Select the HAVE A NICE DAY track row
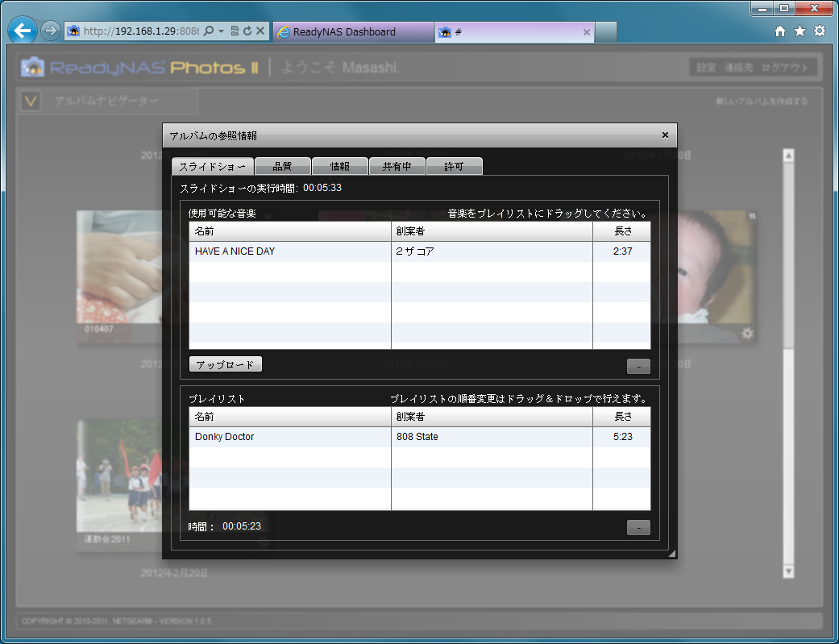The width and height of the screenshot is (839, 644). (x=290, y=251)
